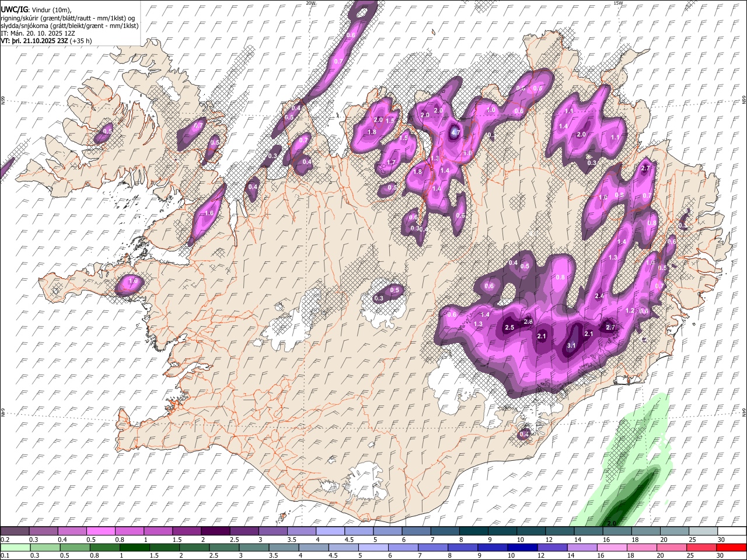The image size is (747, 560).
Task: Select the snow legend swatch between 4 and 4.5
Action: tap(329, 531)
